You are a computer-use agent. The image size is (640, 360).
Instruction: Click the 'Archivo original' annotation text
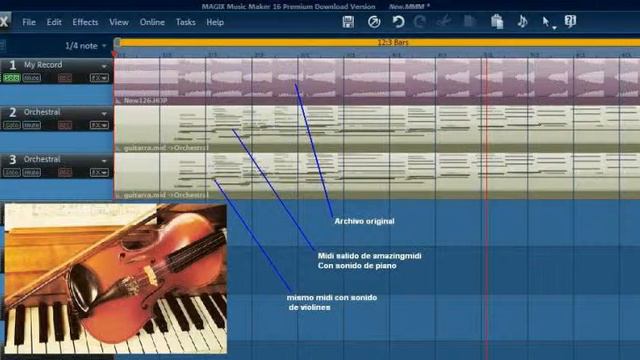pos(364,221)
